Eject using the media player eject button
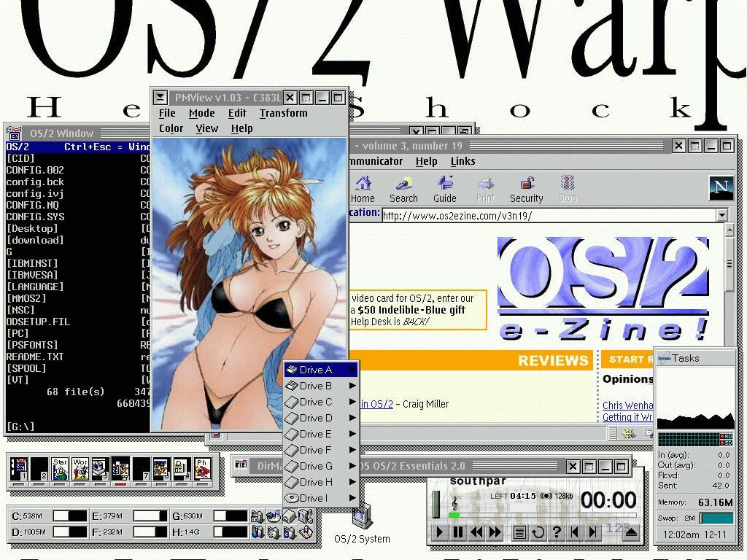The width and height of the screenshot is (747, 560). (631, 532)
